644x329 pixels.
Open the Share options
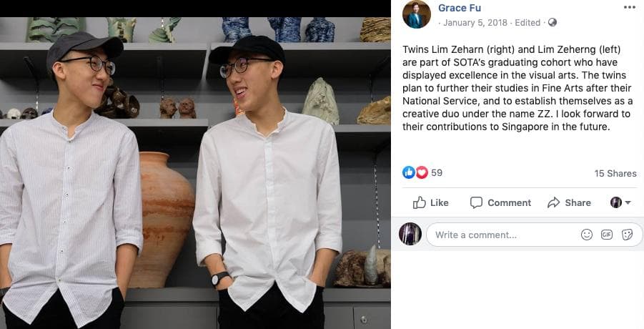(569, 202)
